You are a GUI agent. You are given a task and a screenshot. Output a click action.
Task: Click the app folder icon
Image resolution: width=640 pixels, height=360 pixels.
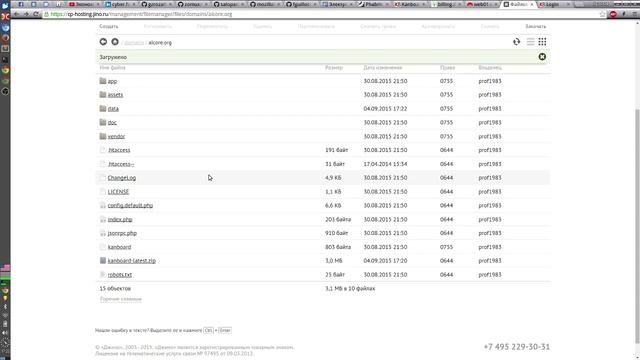click(x=103, y=81)
